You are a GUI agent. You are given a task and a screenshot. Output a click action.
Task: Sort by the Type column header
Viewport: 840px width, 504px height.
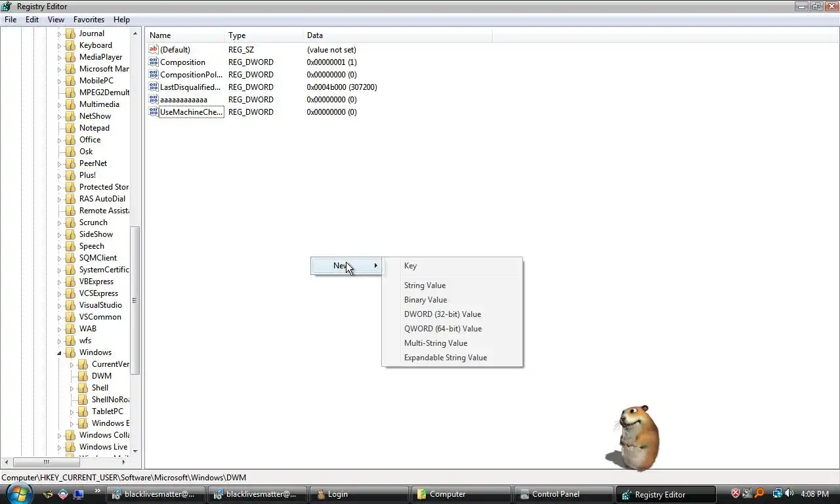coord(264,35)
